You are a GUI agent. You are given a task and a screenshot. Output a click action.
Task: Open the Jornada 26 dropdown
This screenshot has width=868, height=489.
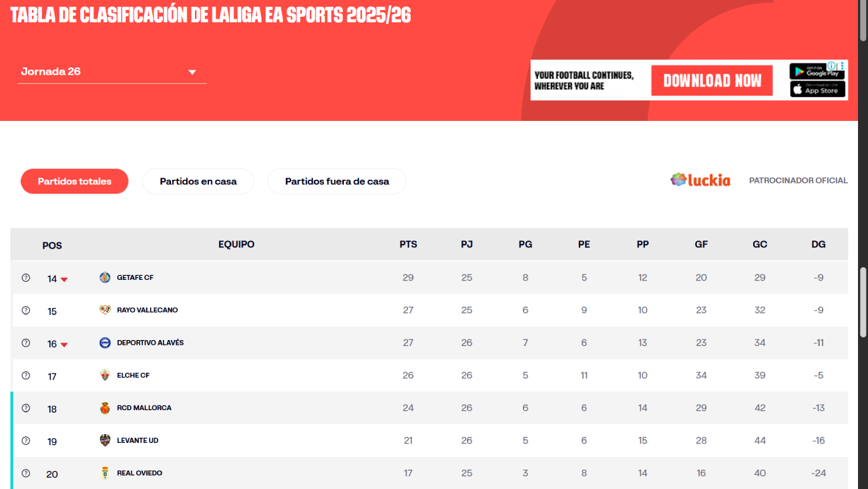point(112,72)
